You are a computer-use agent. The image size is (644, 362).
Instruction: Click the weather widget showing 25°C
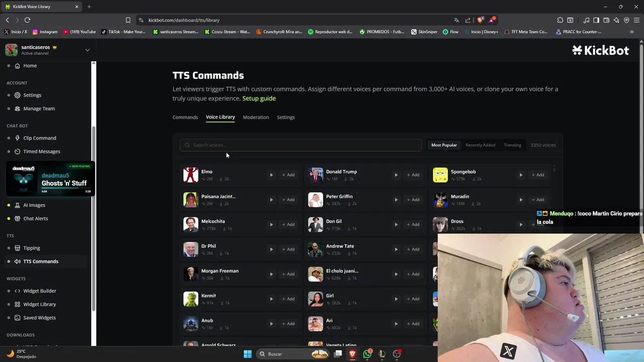click(21, 354)
